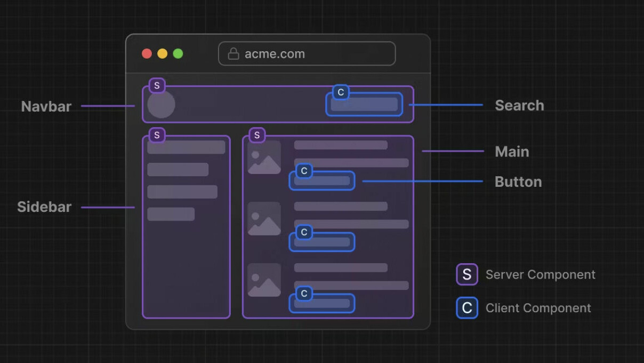Click the yellow minimize window dot
The width and height of the screenshot is (644, 363).
[163, 53]
